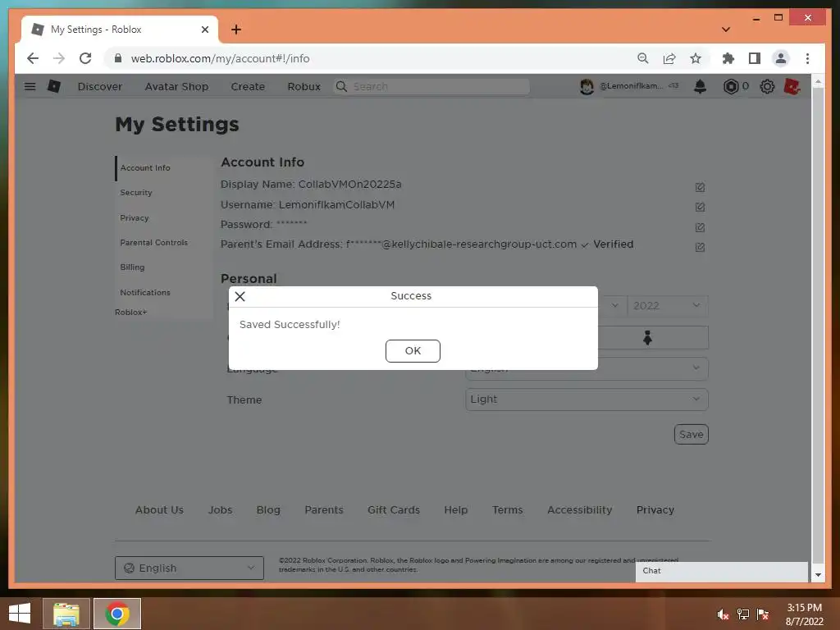This screenshot has height=630, width=840.
Task: Open the settings gear in Roblox header
Action: tap(767, 86)
